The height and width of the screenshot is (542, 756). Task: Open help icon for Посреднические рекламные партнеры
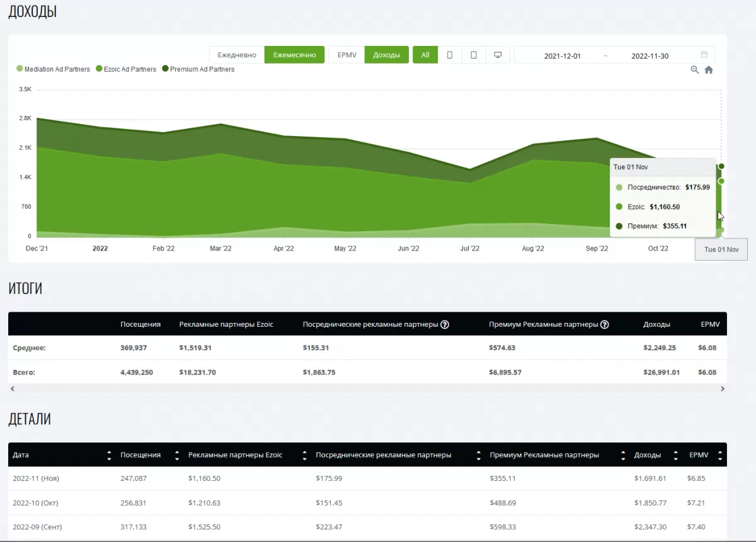(x=445, y=325)
